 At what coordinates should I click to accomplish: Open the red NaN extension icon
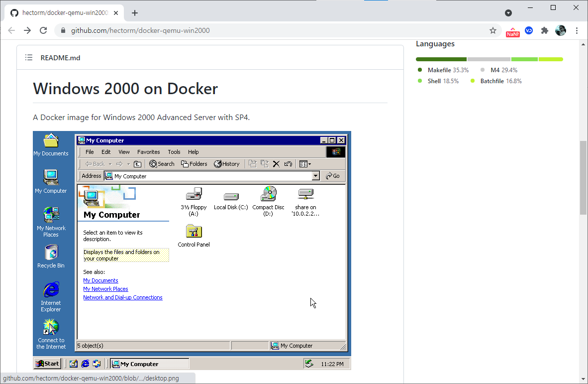tap(512, 31)
